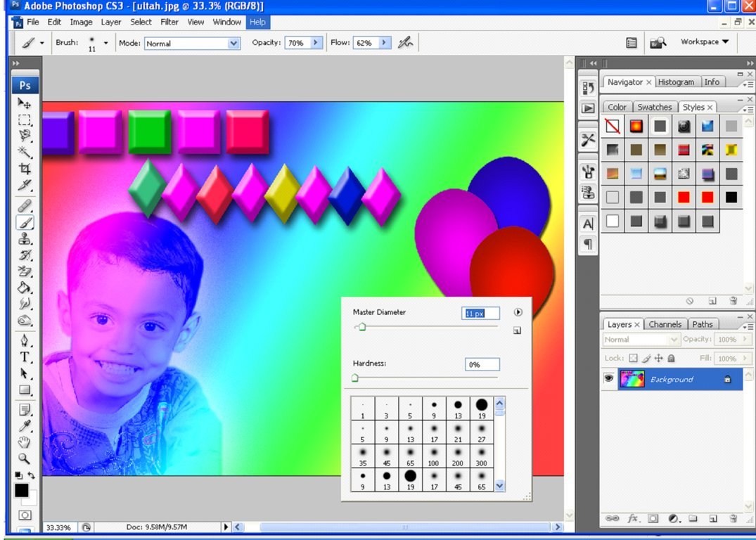Create new brush preset from this brush
The image size is (756, 540).
518,330
